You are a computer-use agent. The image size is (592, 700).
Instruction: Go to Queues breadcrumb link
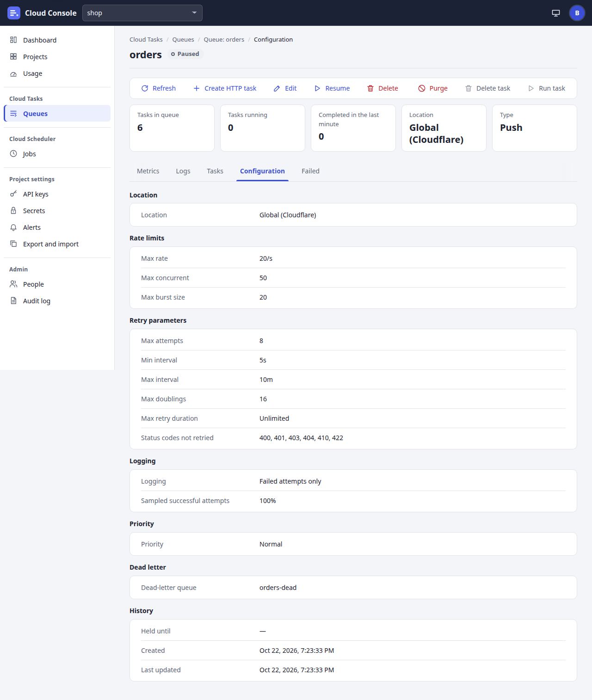(183, 40)
